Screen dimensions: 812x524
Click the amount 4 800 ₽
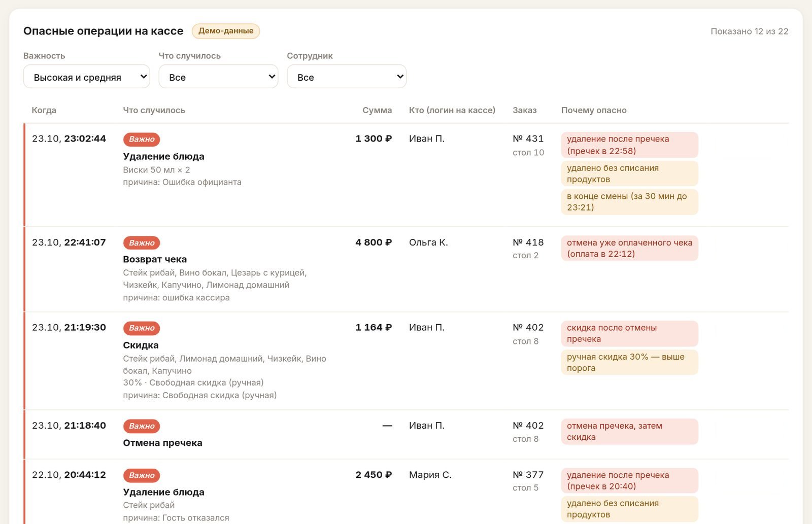[x=374, y=242]
